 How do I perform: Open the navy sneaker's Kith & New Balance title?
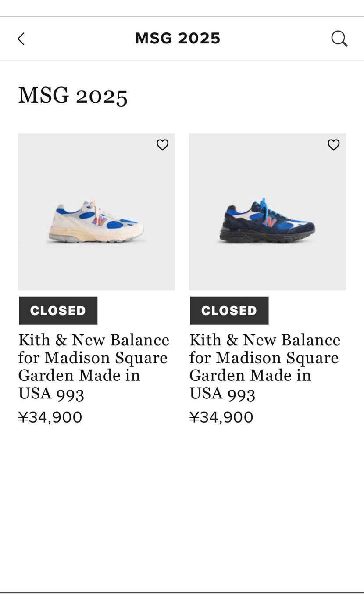point(265,366)
